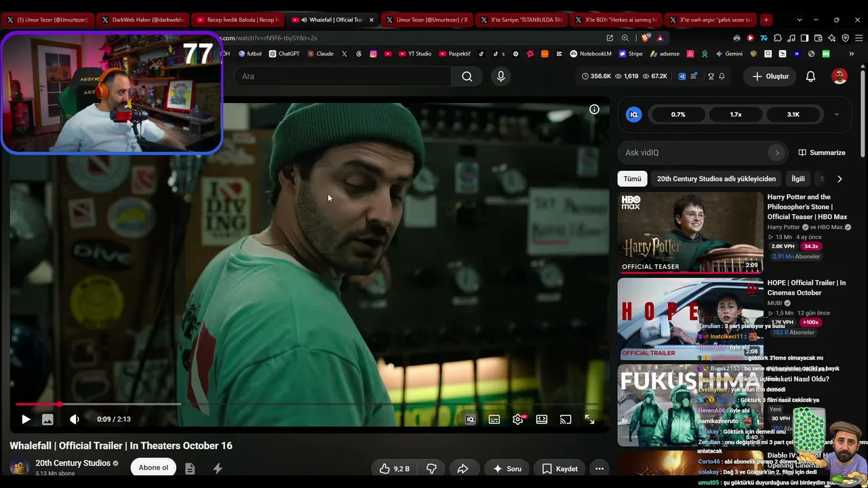Open the tab search dropdown arrow

[800, 20]
